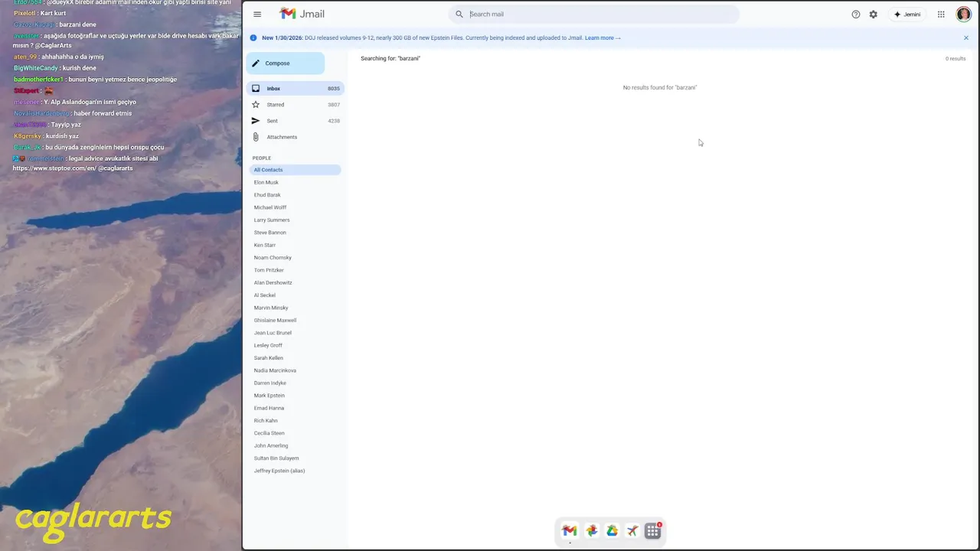Follow the Learn more link
Viewport: 980px width, 551px height.
point(603,37)
